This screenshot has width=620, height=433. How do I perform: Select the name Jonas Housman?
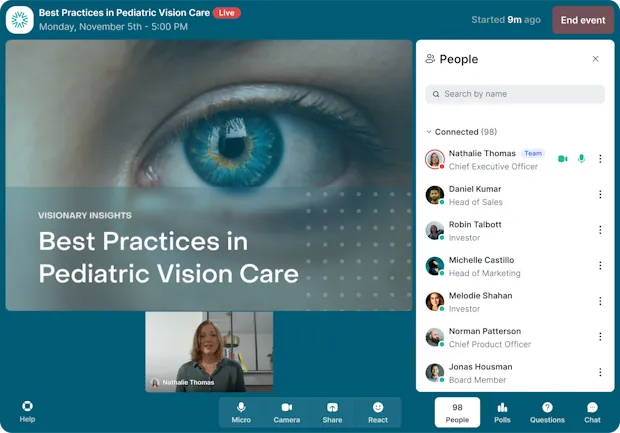coord(480,367)
